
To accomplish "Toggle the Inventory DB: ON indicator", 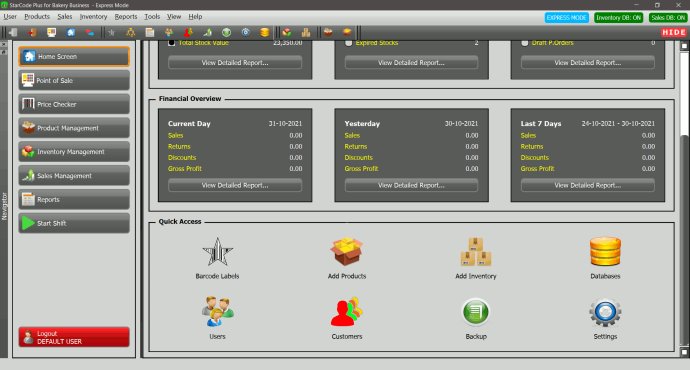I will pos(618,18).
